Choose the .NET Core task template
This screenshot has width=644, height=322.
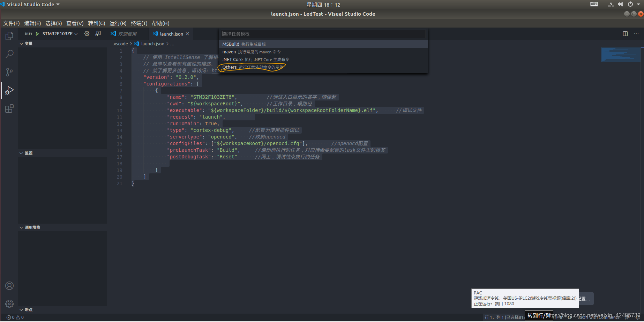pyautogui.click(x=323, y=60)
